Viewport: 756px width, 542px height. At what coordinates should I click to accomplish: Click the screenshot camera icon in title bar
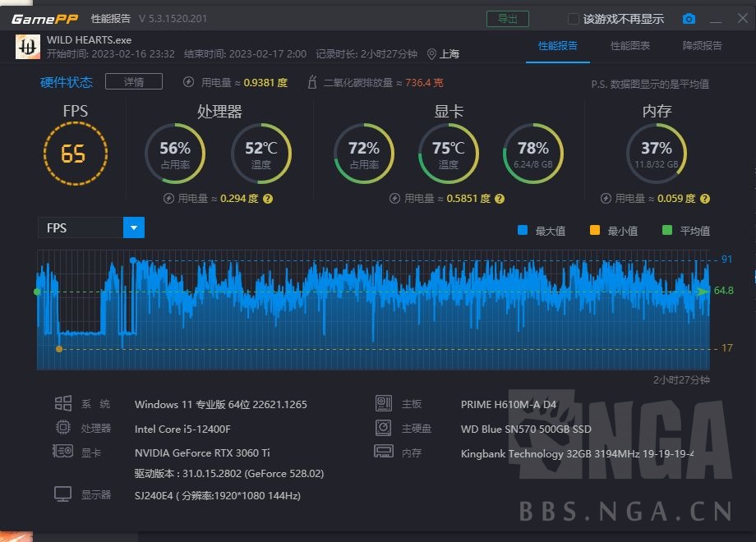pyautogui.click(x=689, y=17)
